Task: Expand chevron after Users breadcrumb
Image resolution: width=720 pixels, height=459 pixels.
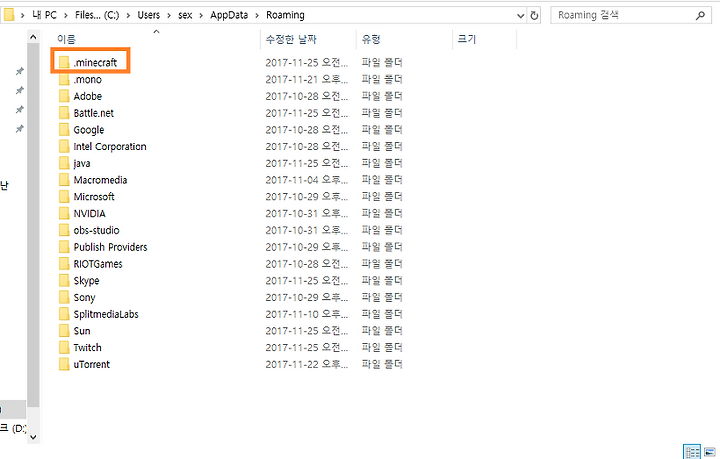Action: 169,16
